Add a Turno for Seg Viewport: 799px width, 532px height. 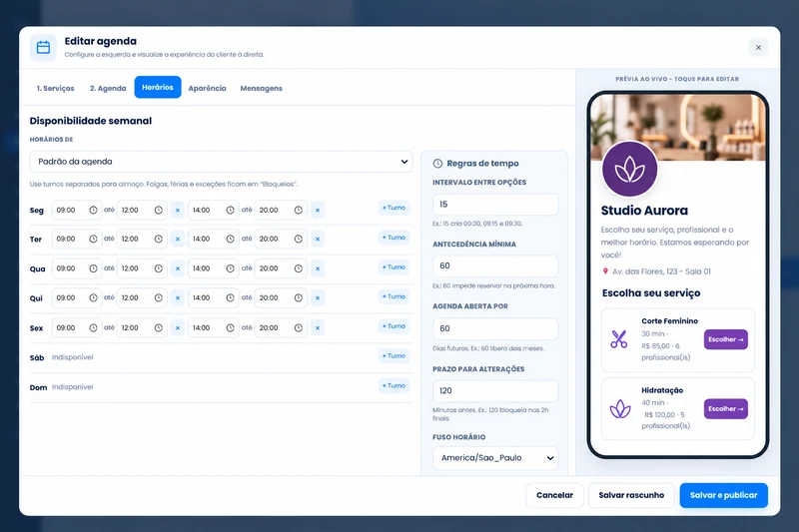(x=394, y=208)
